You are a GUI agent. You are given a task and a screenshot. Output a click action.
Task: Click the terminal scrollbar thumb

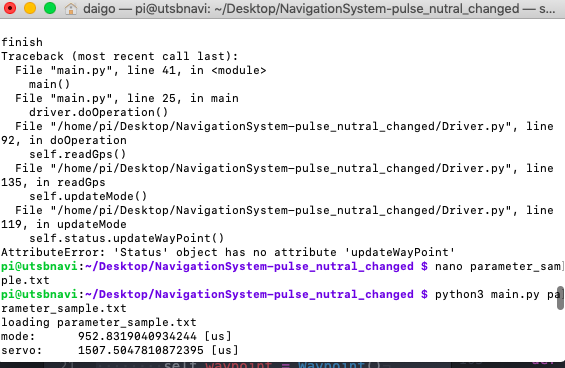click(560, 298)
